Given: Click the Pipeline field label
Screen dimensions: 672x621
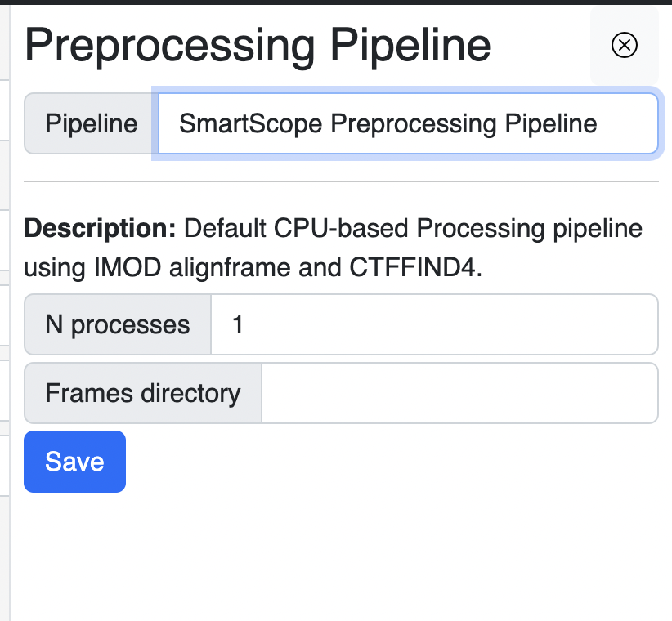Looking at the screenshot, I should (x=92, y=123).
